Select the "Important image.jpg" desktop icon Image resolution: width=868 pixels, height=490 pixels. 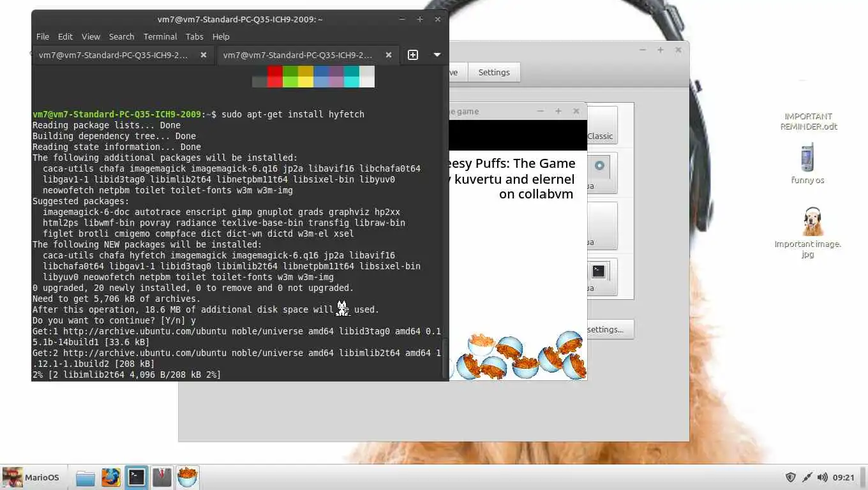808,232
